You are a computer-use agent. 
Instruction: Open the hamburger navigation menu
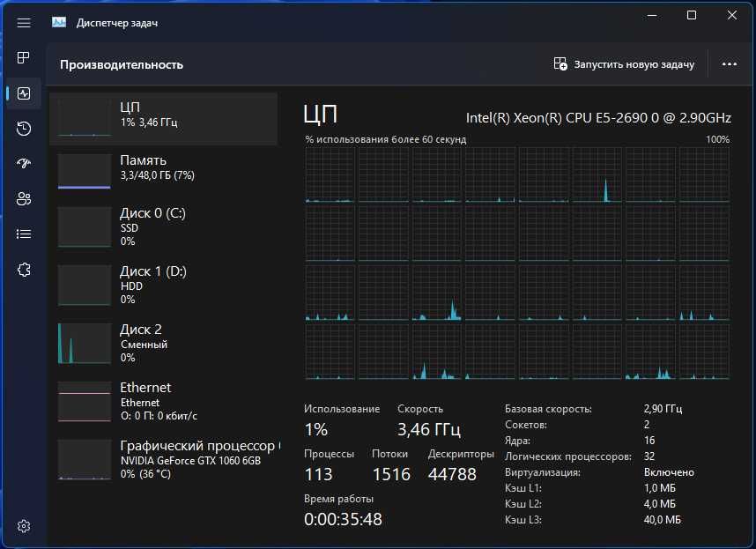24,23
